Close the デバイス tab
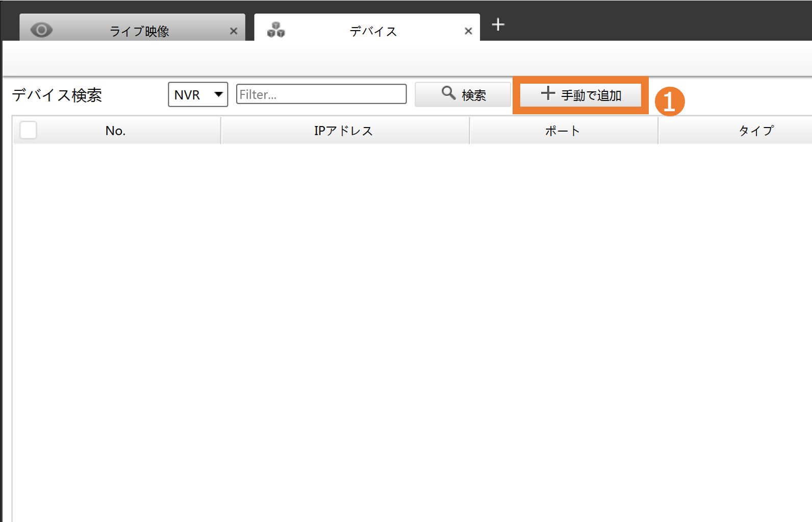This screenshot has height=522, width=812. point(468,31)
